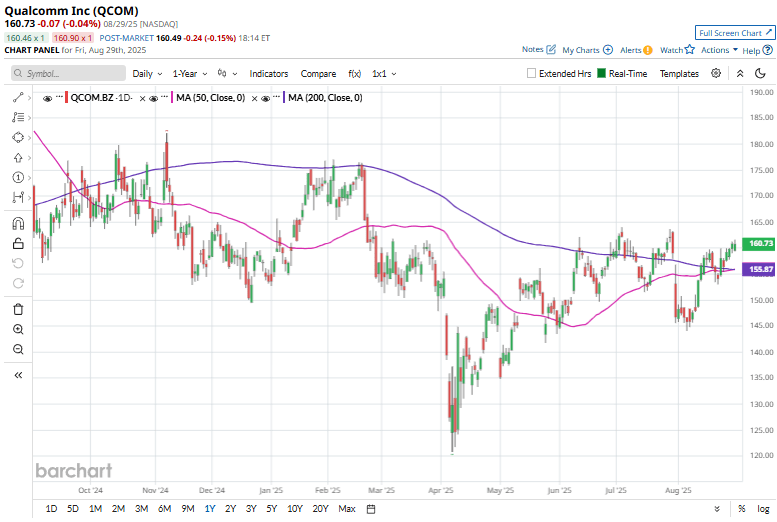777x522 pixels.
Task: Zoom out using the magnifier minus icon
Action: 18,349
